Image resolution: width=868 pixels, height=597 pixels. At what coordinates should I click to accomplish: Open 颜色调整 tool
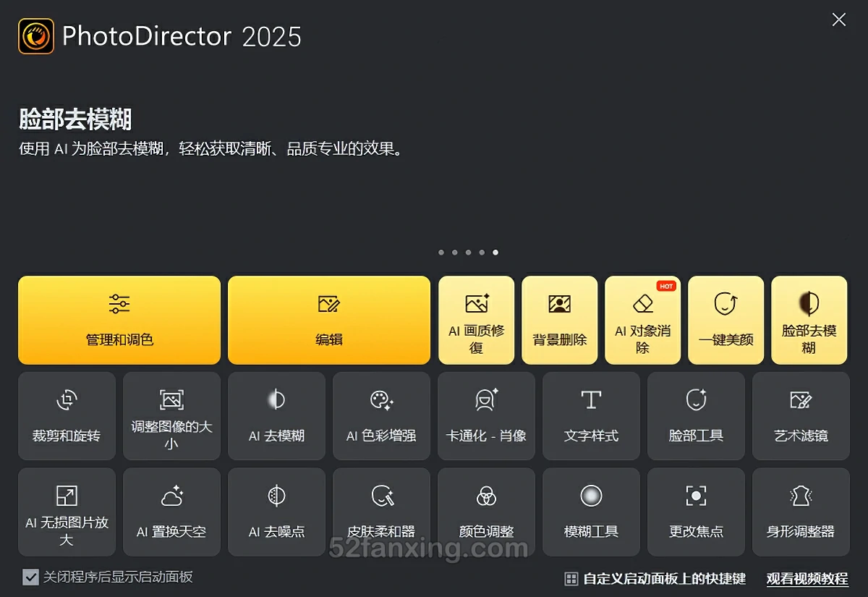click(x=486, y=512)
